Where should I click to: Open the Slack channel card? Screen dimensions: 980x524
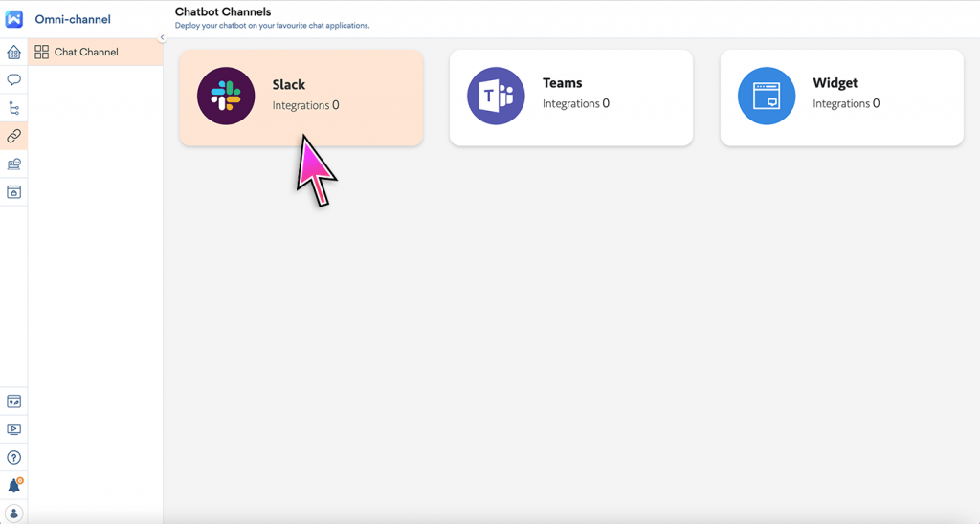[x=301, y=98]
